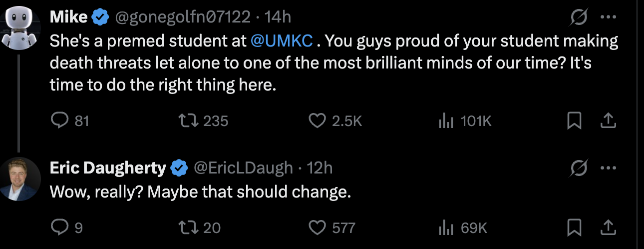Like Eric Daugherty's reply
The image size is (644, 249).
[318, 228]
